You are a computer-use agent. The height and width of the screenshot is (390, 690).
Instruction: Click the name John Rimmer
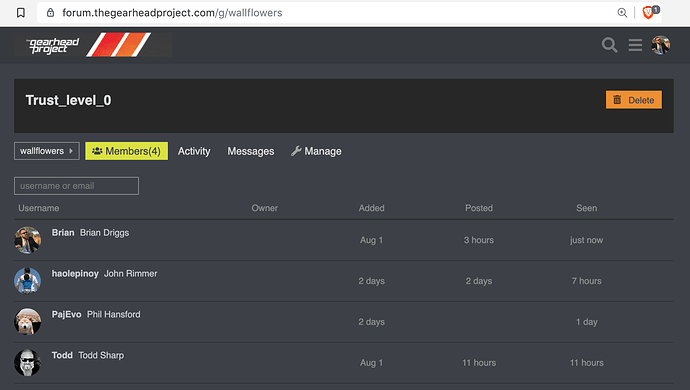(x=130, y=273)
